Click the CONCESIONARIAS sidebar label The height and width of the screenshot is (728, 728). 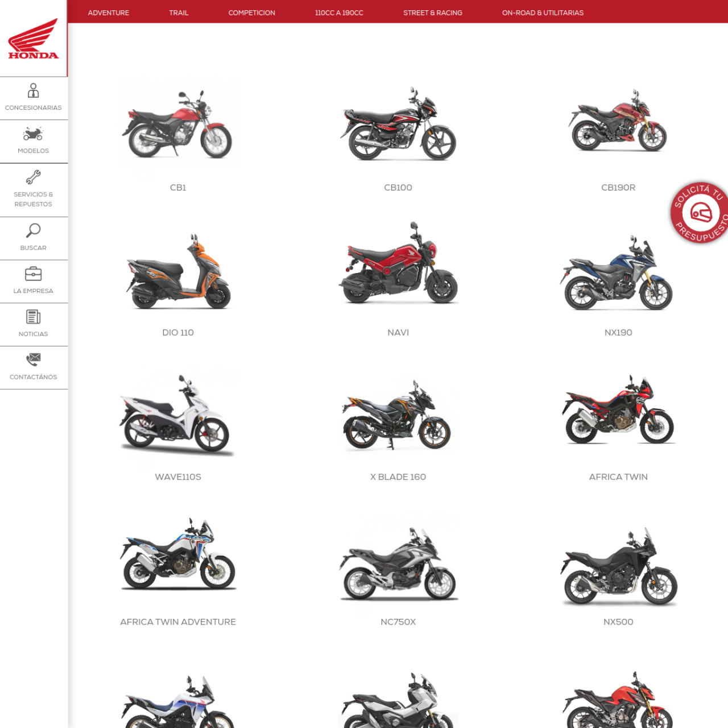(33, 107)
